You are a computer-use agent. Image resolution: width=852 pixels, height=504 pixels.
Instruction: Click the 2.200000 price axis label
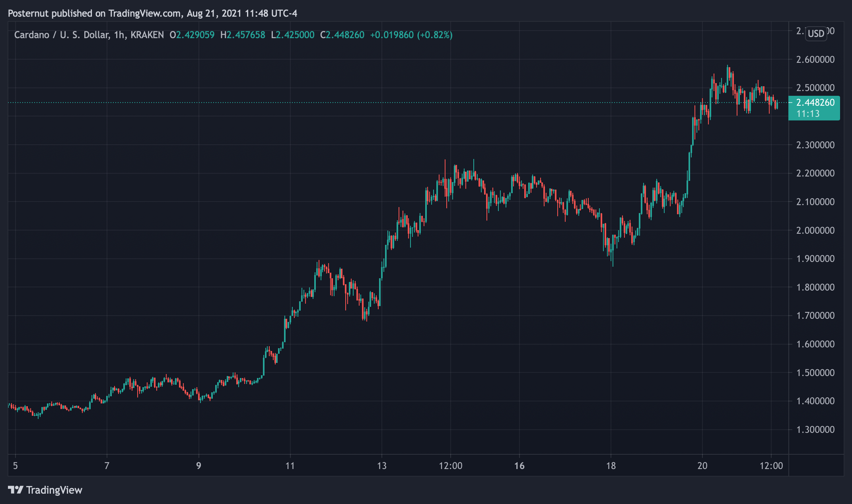pos(815,173)
